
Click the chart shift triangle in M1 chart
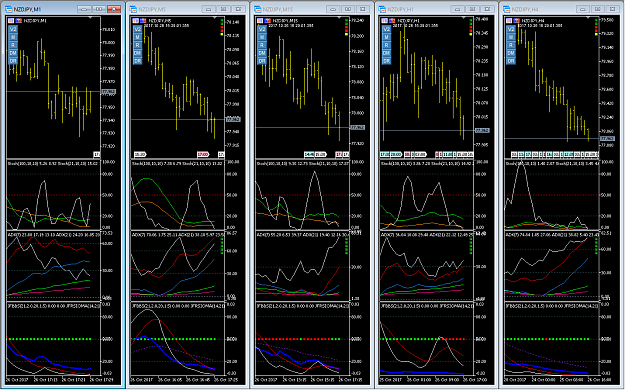tap(90, 18)
